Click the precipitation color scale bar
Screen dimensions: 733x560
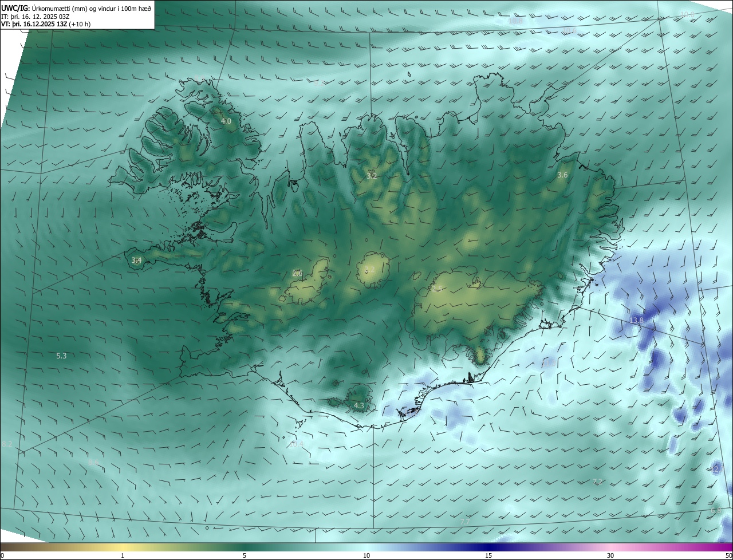pos(366,547)
